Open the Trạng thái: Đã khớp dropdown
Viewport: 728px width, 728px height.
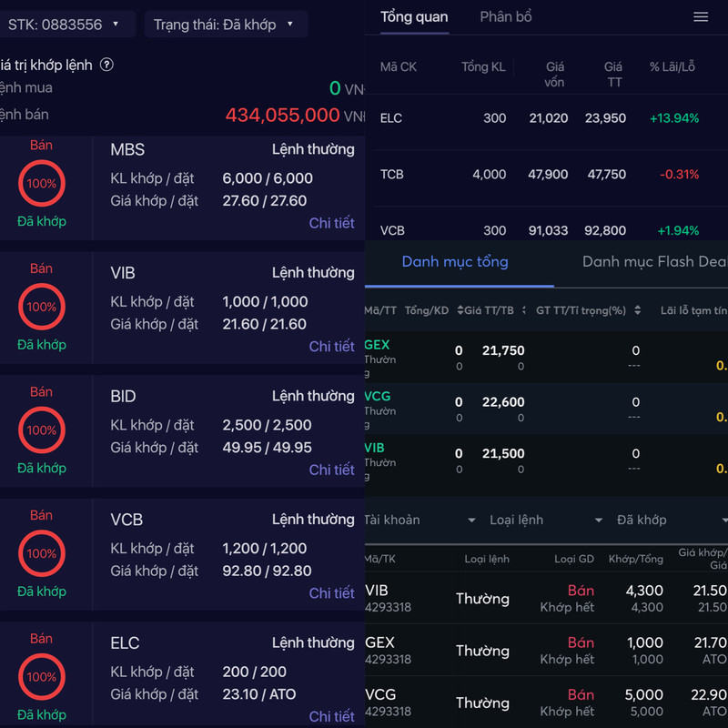point(226,25)
